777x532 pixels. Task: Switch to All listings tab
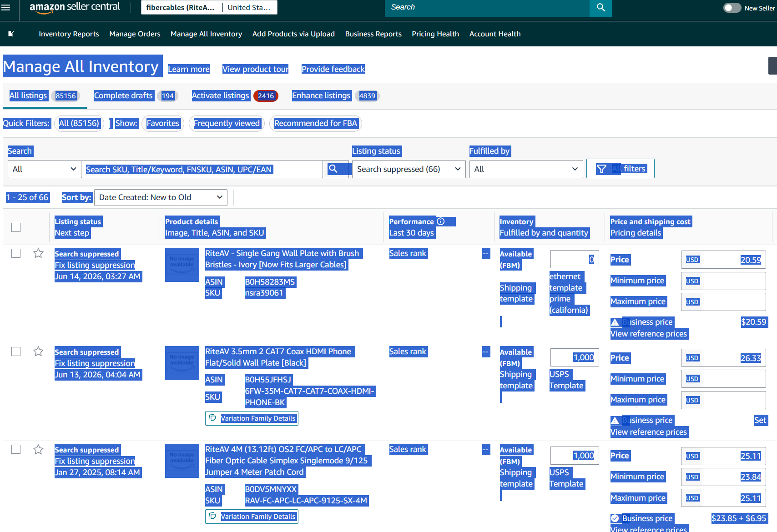click(x=45, y=95)
